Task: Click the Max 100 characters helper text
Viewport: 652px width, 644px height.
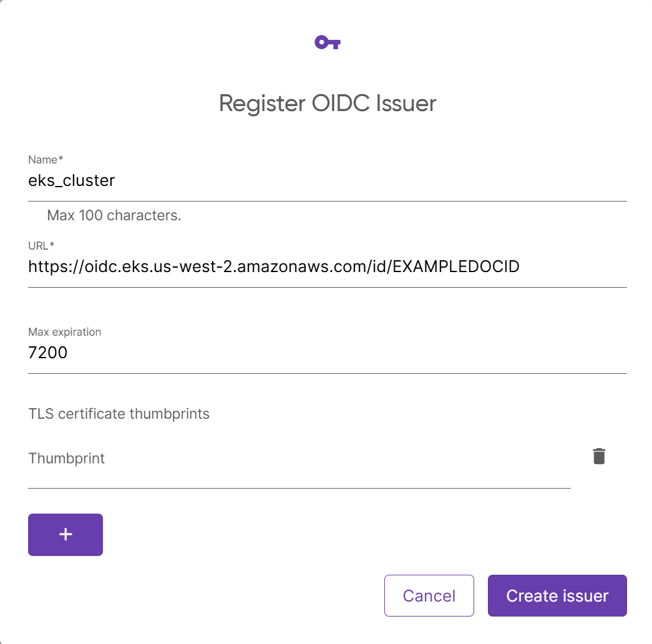Action: click(114, 215)
